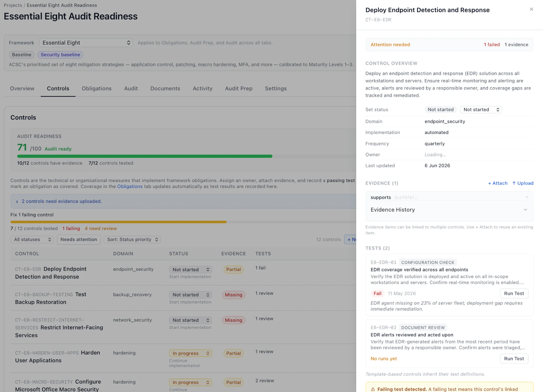Remove the supports evidence link
Viewport: 543px width, 392px height.
(527, 197)
